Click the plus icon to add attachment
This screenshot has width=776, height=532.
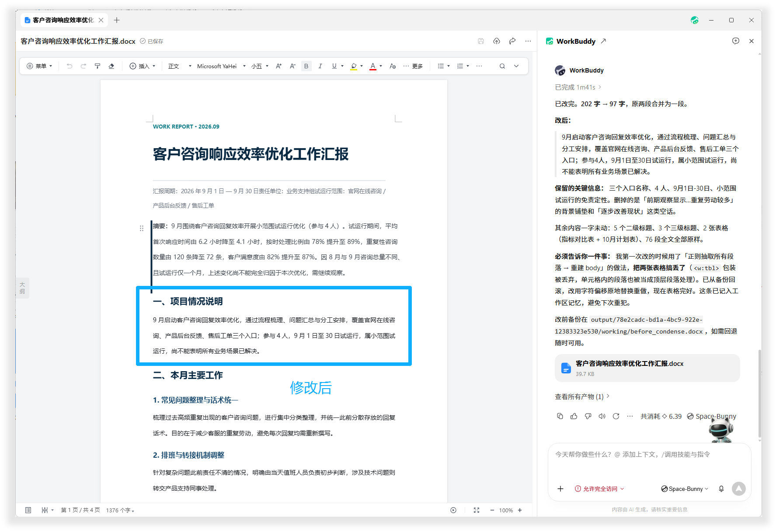560,489
